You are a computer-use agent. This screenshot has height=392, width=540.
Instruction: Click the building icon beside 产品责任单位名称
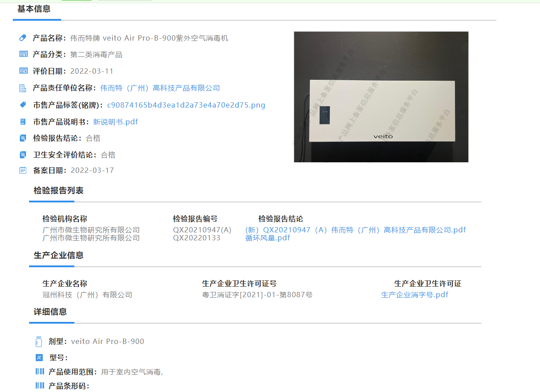pyautogui.click(x=23, y=88)
